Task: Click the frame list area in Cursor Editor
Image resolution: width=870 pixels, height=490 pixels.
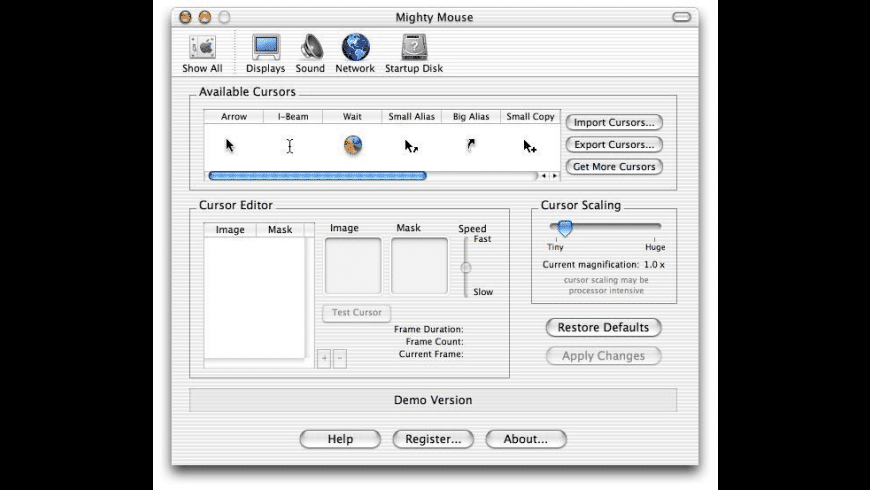Action: tap(255, 298)
